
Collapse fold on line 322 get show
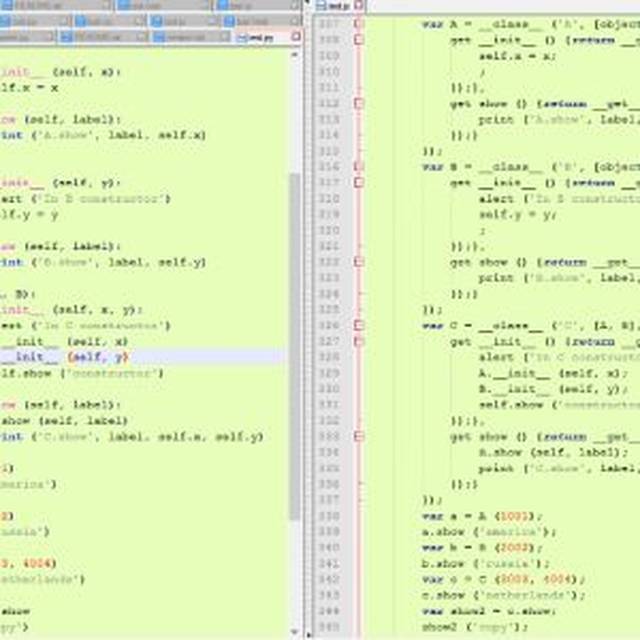359,262
